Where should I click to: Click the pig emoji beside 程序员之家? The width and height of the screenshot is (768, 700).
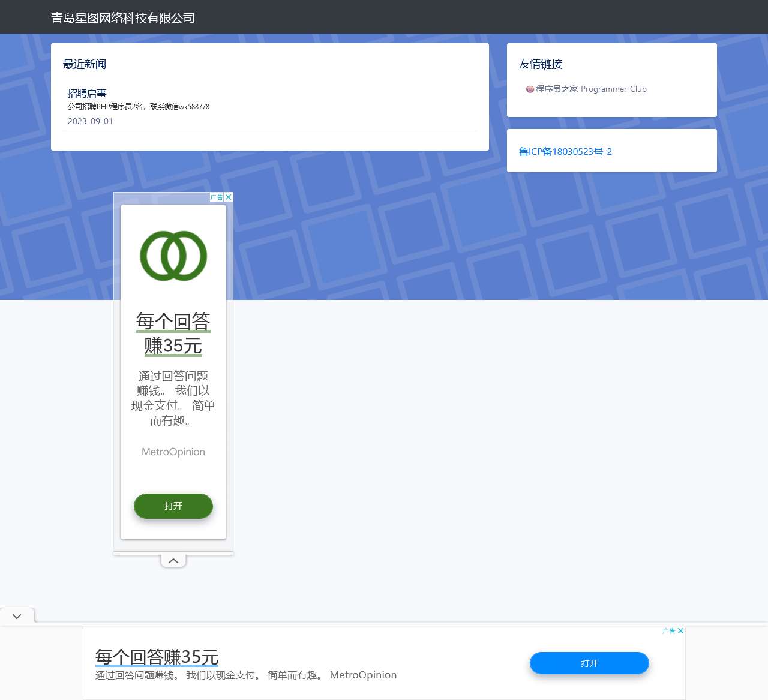pos(530,89)
